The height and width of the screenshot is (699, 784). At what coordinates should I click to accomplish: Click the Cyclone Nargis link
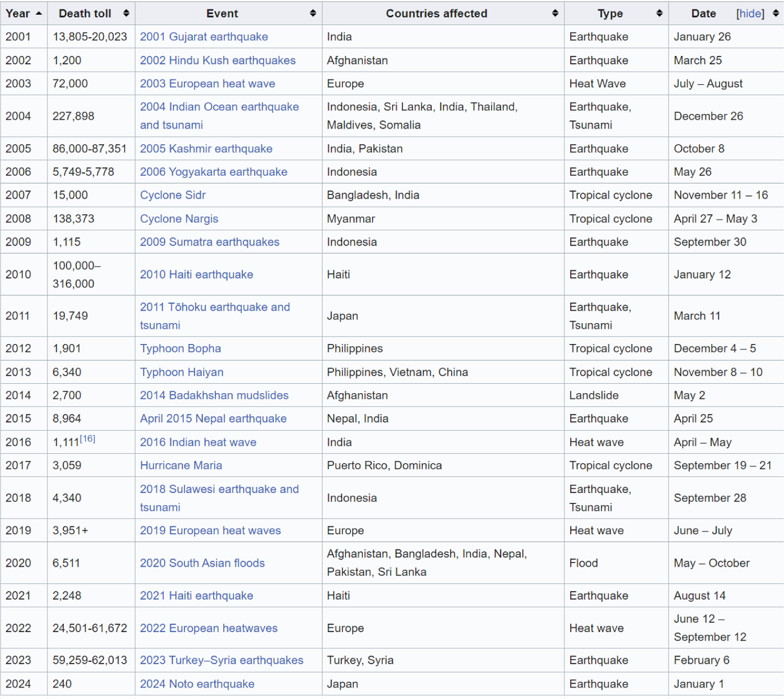point(179,219)
